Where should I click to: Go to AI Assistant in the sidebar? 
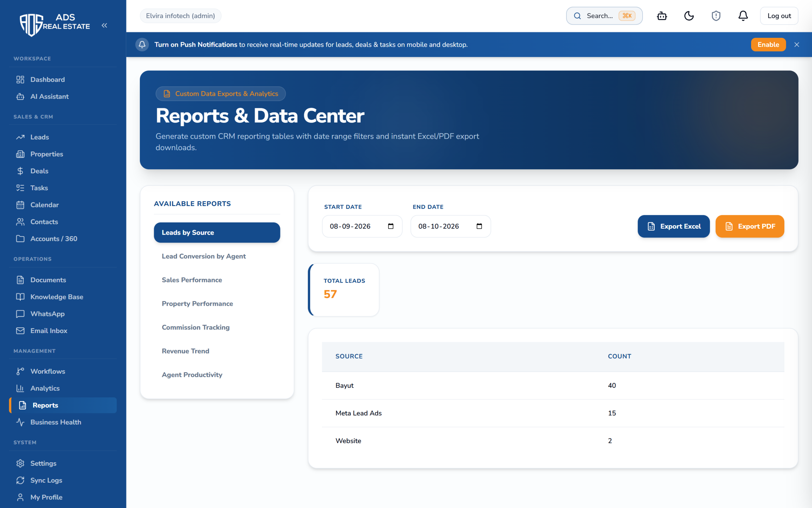(63, 97)
